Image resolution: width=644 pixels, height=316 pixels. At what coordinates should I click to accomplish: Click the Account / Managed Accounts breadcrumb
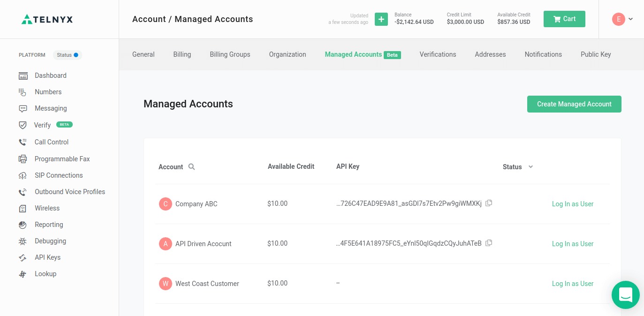pos(192,19)
